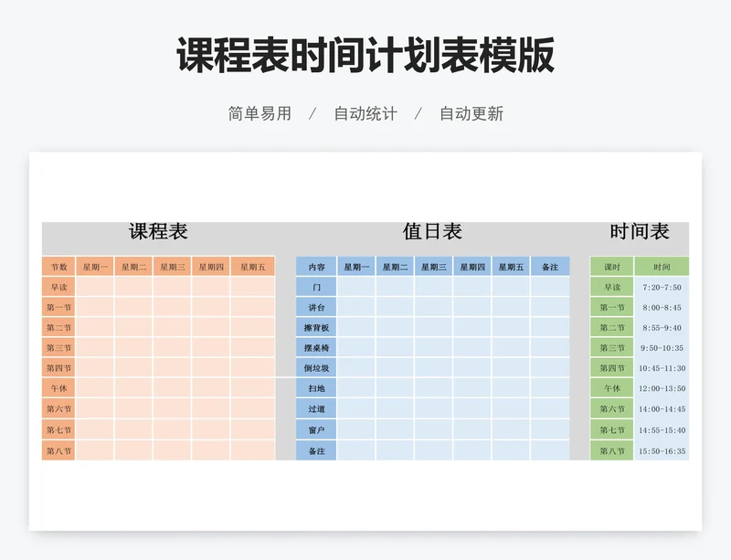Select the 15:50-16:35 time cell
The height and width of the screenshot is (560, 731).
tap(662, 451)
